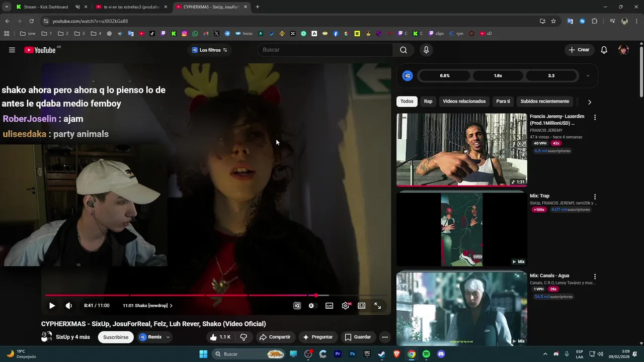
Task: Open the 'sine' bookmarks folder
Action: pyautogui.click(x=28, y=34)
